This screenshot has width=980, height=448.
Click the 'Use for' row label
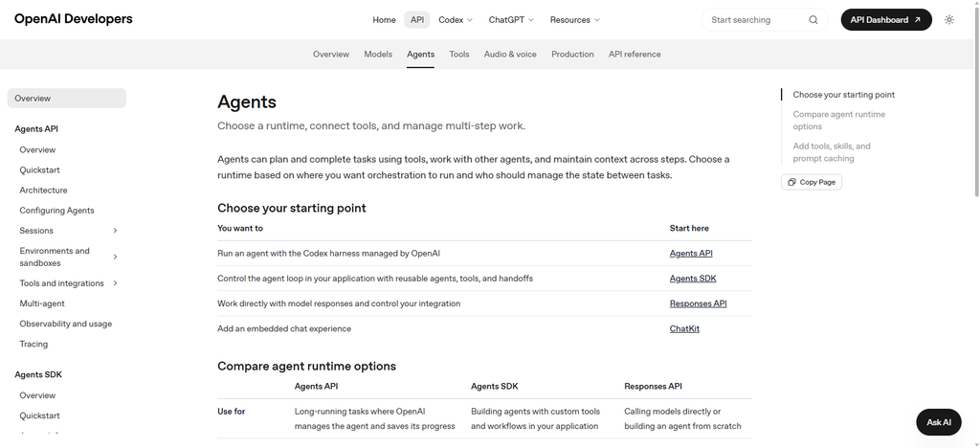point(232,412)
